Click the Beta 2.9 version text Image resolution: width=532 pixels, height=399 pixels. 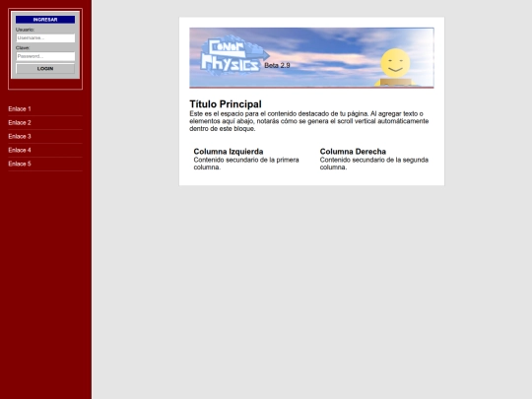[277, 65]
